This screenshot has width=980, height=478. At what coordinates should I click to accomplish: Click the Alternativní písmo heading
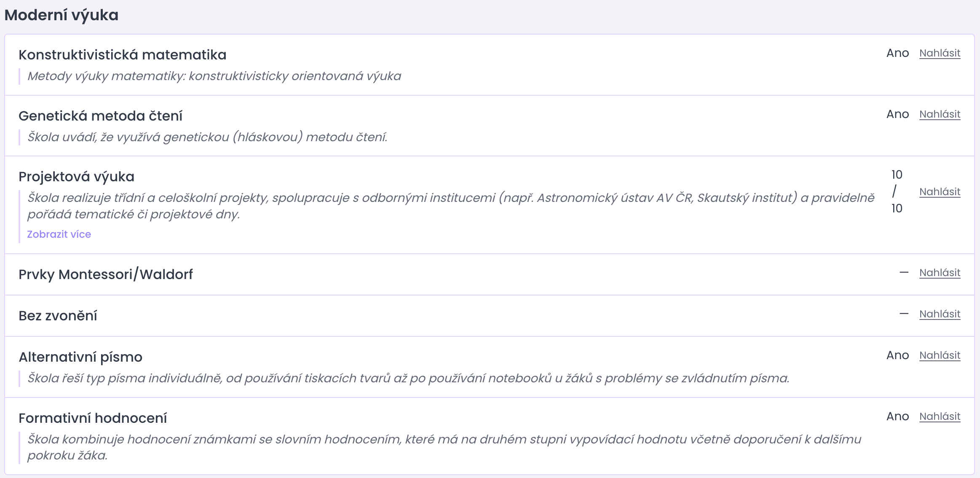pos(80,357)
